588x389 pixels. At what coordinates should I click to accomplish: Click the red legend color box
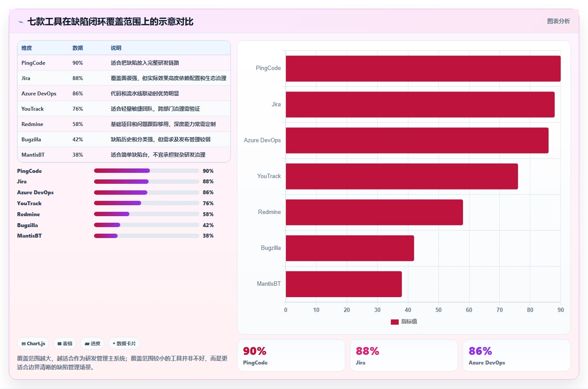(x=395, y=322)
